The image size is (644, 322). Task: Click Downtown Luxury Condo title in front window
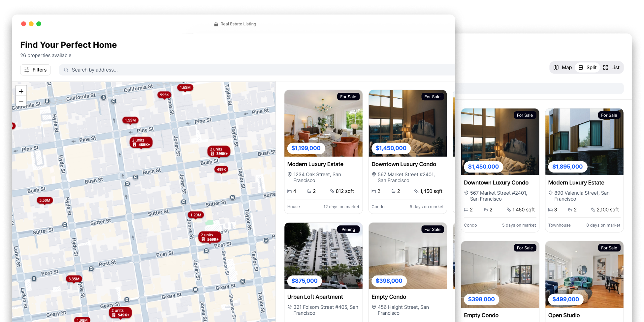[404, 164]
